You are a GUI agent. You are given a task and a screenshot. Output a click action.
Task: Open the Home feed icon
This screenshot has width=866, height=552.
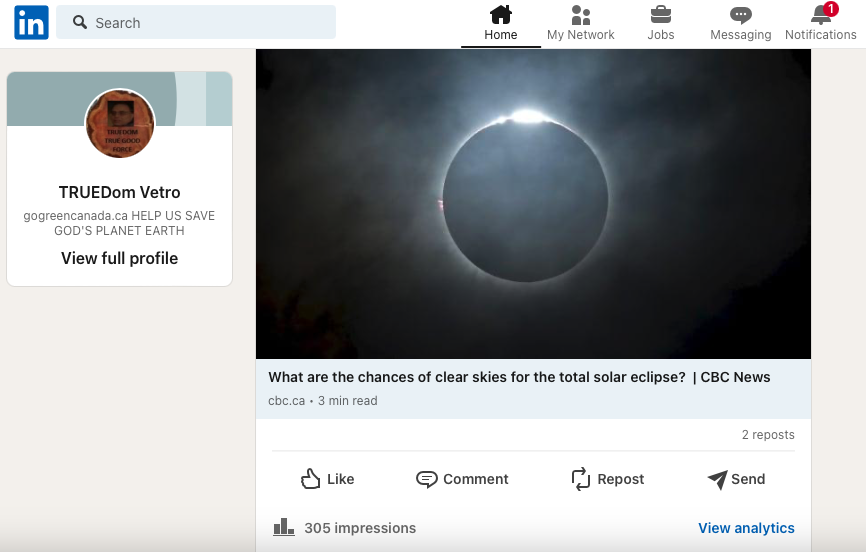click(x=501, y=15)
